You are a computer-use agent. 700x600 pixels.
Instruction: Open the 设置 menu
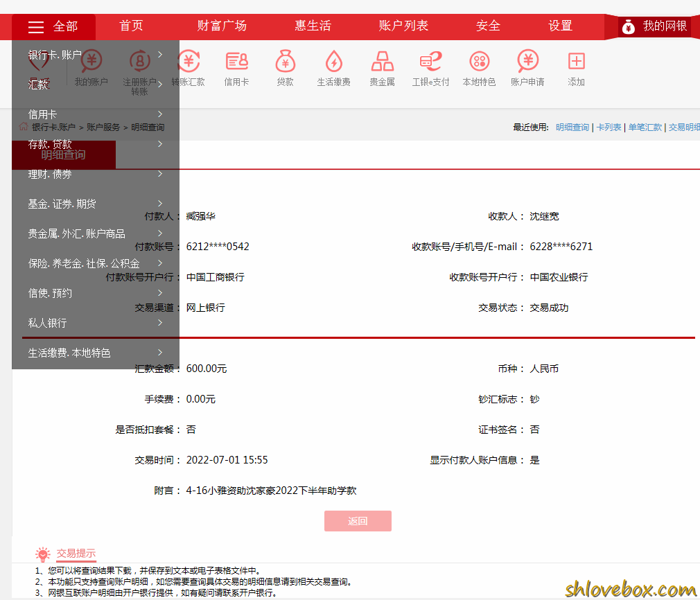[560, 26]
